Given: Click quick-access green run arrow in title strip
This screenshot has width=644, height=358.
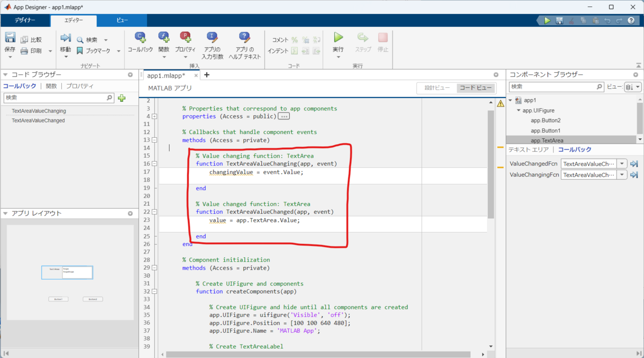Looking at the screenshot, I should click(x=547, y=21).
